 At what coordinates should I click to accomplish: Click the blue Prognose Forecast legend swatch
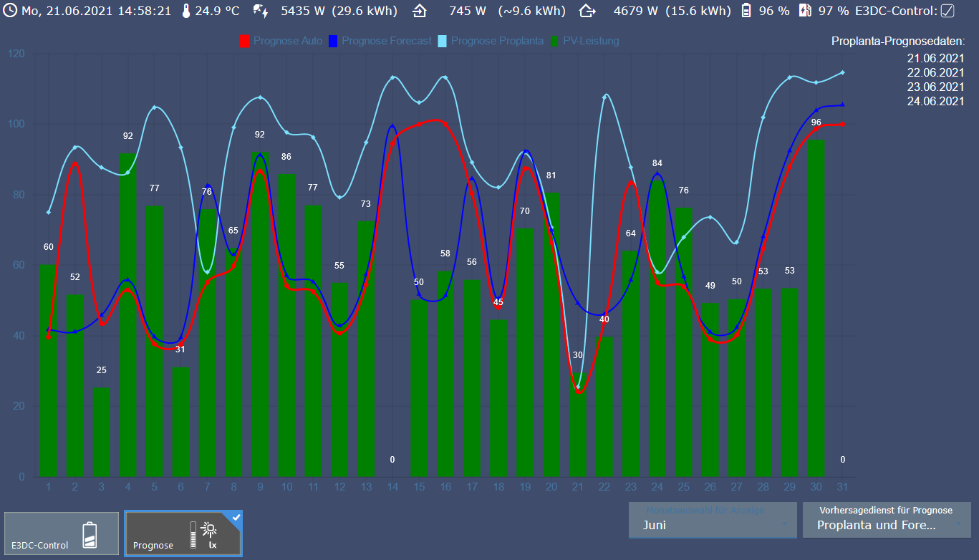pyautogui.click(x=333, y=41)
